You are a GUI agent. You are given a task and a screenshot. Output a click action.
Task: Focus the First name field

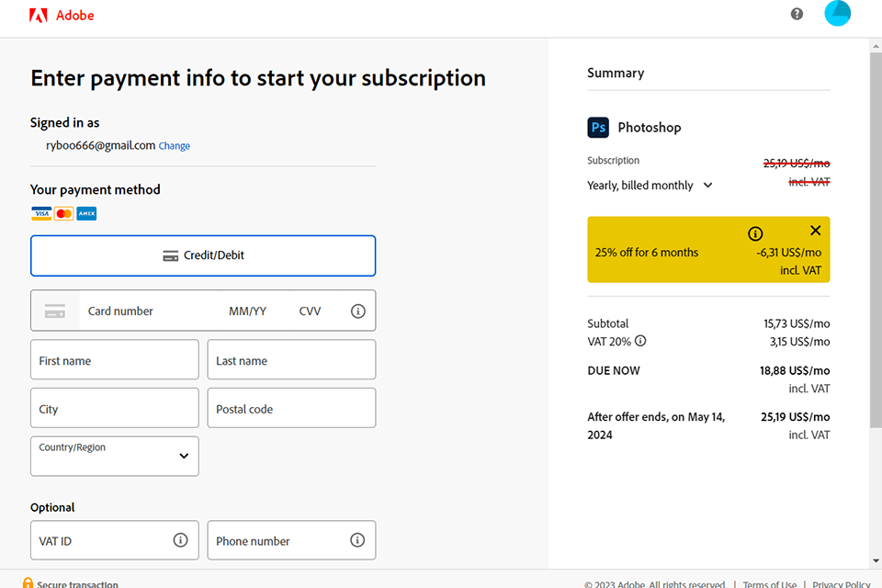(x=115, y=360)
